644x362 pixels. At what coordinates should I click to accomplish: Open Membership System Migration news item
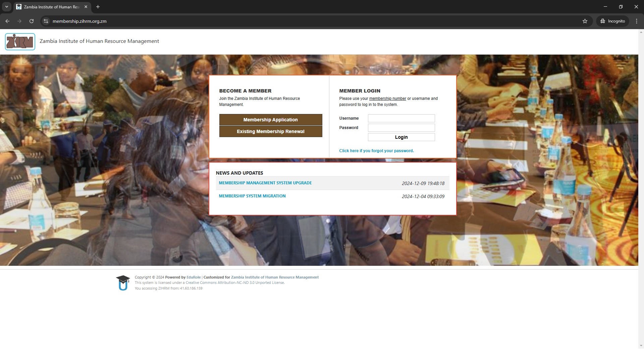click(x=252, y=196)
